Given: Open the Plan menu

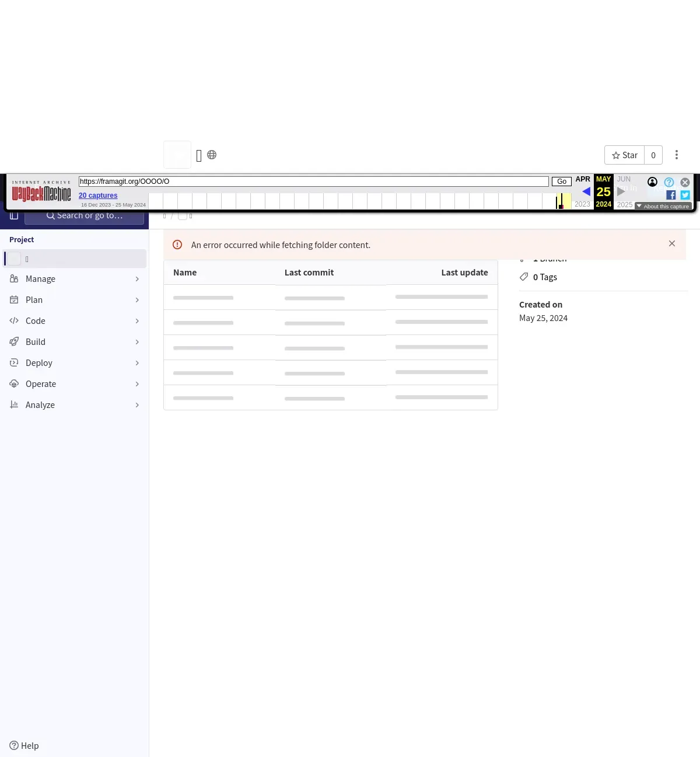Looking at the screenshot, I should [x=76, y=300].
